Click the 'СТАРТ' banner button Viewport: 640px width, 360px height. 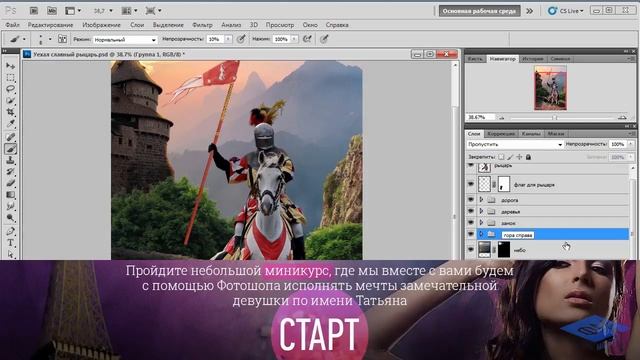319,335
